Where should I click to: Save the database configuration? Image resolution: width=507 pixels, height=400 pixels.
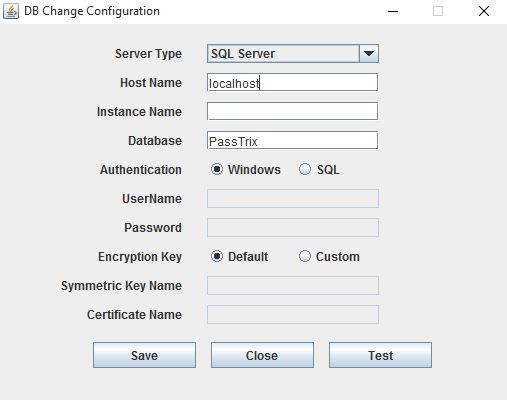point(144,355)
